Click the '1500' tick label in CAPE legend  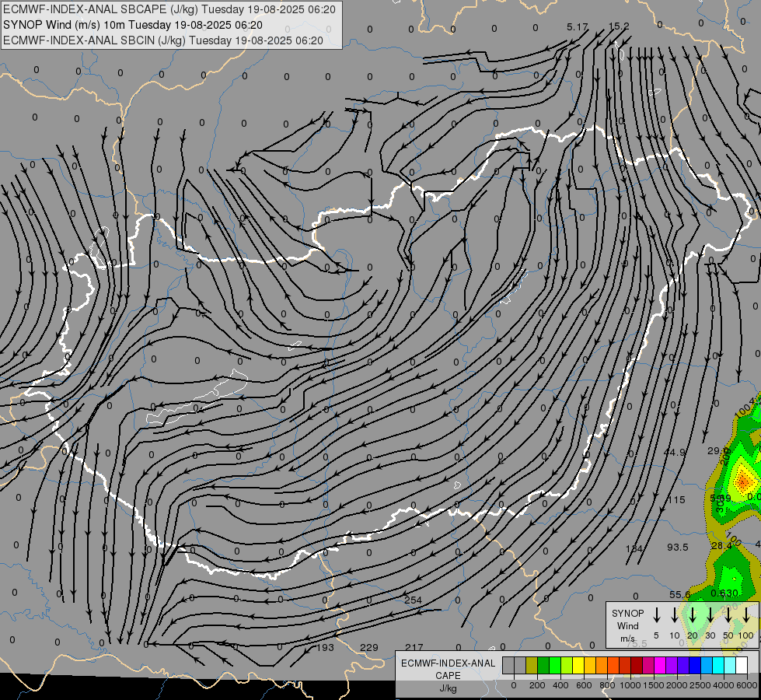(654, 685)
